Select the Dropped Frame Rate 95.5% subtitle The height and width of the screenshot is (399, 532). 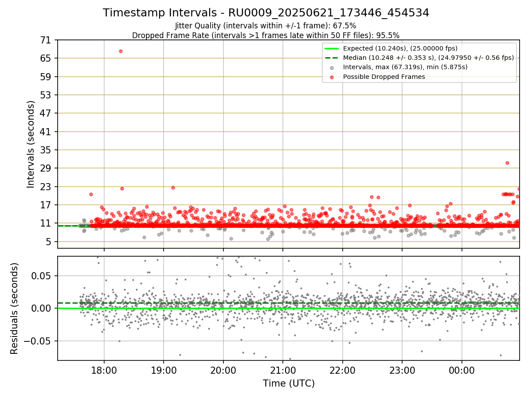[266, 35]
